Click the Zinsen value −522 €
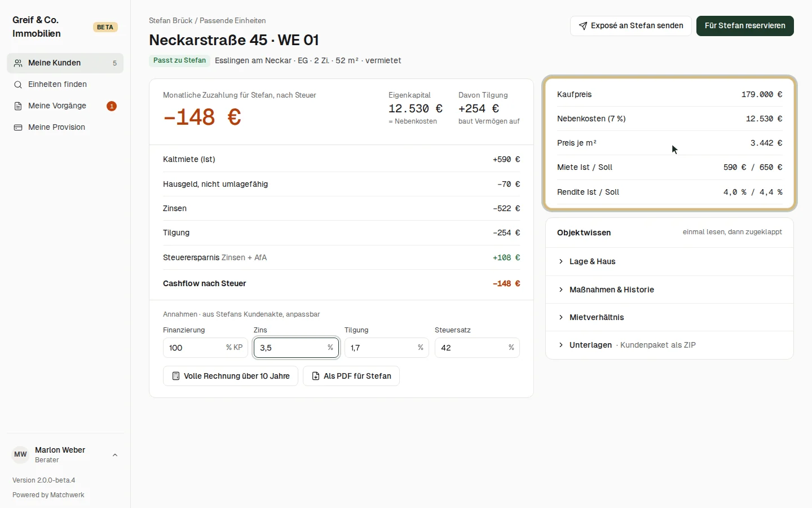This screenshot has height=508, width=812. click(x=506, y=208)
